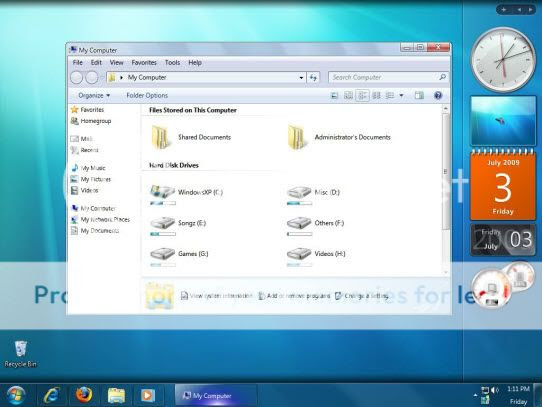This screenshot has width=542, height=407.
Task: Open Homegroup in navigation pane
Action: 91,121
